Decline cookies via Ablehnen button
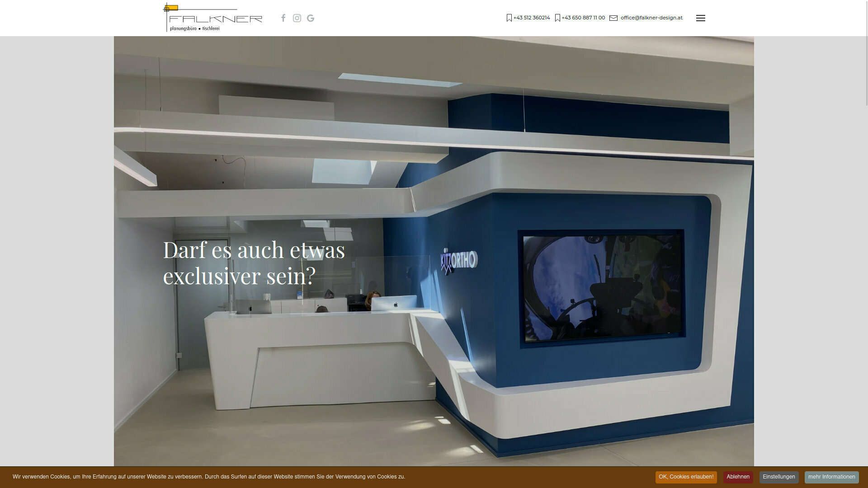 point(738,477)
